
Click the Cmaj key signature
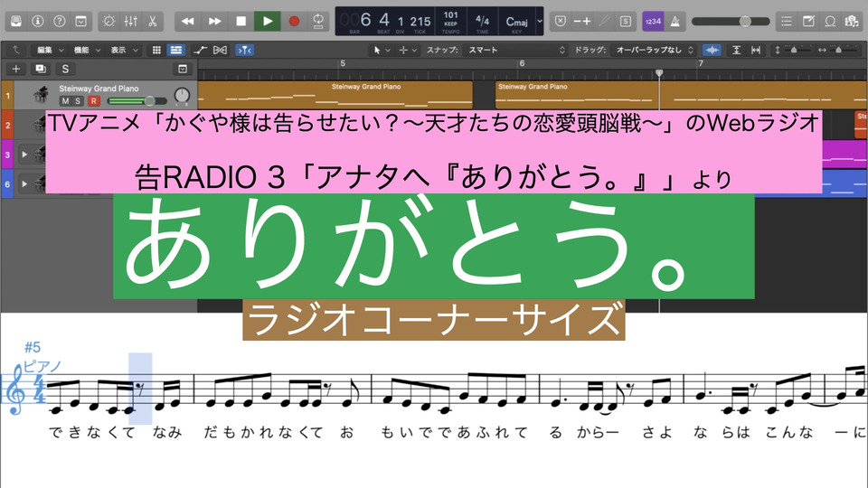click(516, 22)
